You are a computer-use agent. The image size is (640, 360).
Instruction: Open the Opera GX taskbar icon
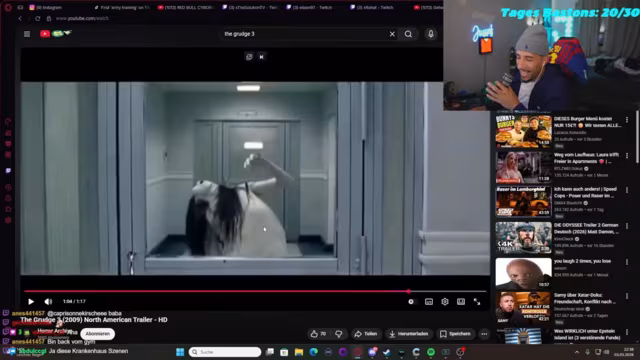coord(358,352)
